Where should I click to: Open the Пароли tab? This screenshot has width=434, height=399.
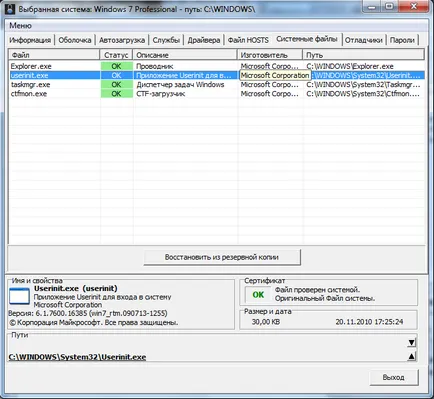[402, 40]
